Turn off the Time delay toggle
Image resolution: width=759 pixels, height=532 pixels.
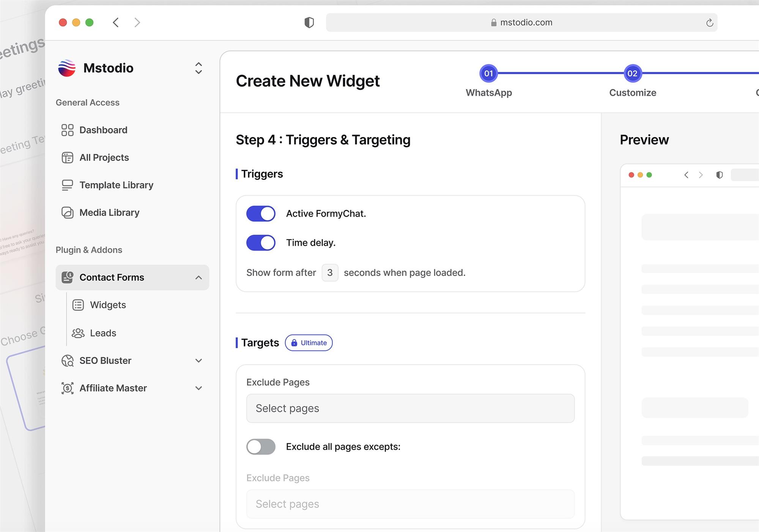pyautogui.click(x=261, y=243)
